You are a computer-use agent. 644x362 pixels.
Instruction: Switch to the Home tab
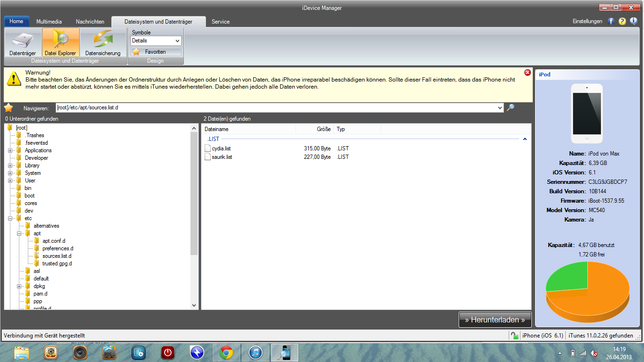(17, 21)
